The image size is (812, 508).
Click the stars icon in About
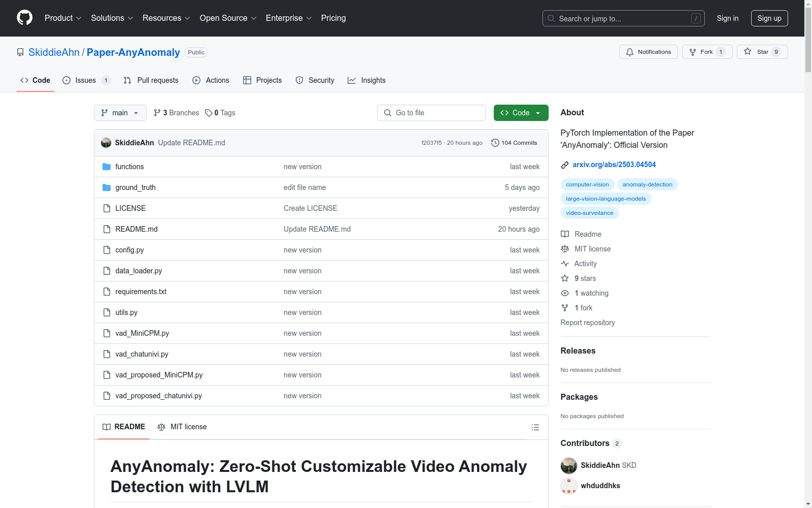coord(565,278)
